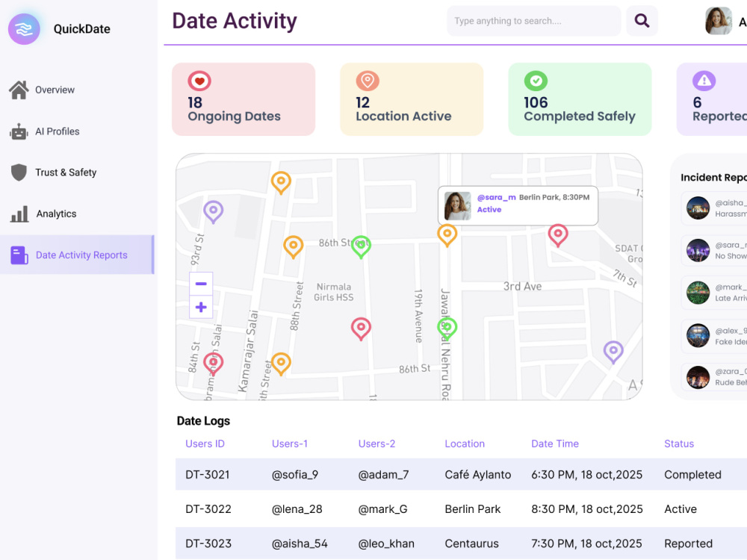Click the admin profile avatar in the header

click(x=719, y=21)
